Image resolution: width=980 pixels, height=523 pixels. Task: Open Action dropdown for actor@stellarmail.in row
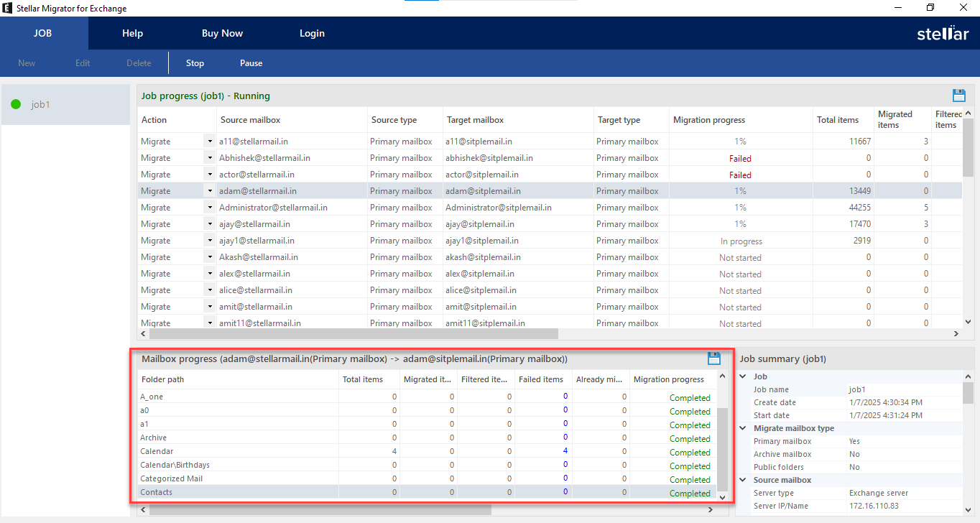point(210,175)
